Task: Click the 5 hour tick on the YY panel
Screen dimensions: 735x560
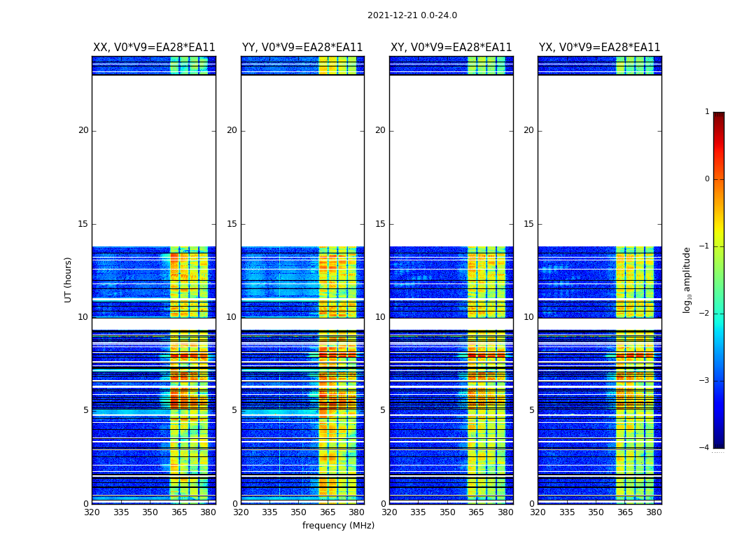Action: 234,410
